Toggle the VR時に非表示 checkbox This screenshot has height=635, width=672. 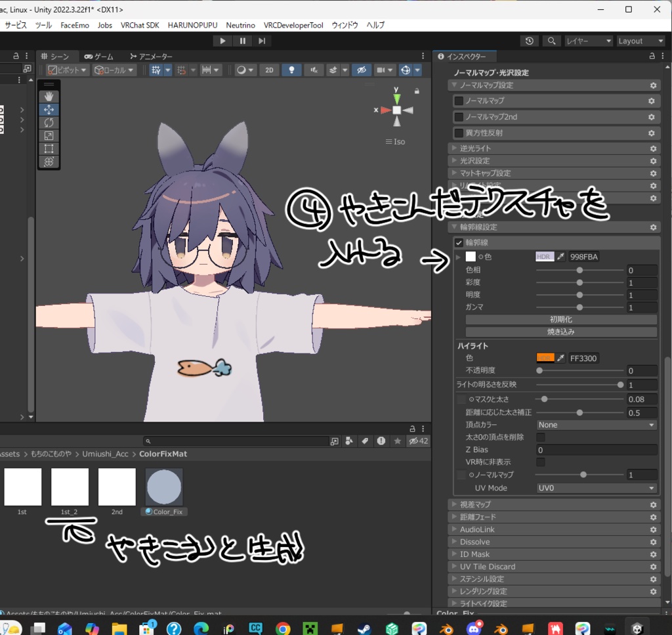541,462
